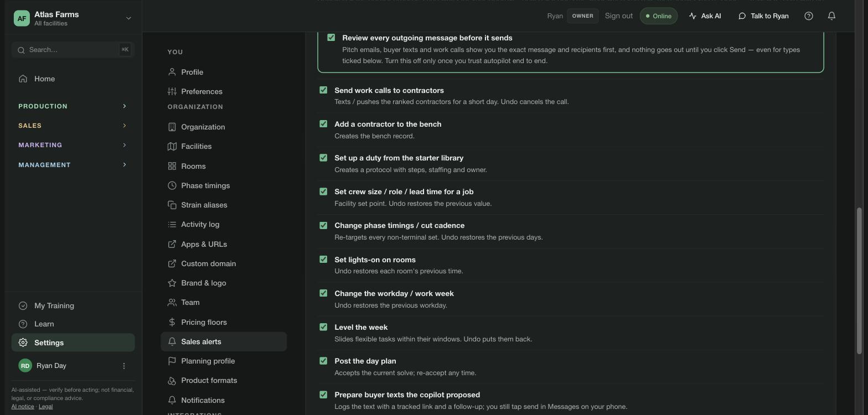Click the Rooms grid icon
This screenshot has height=415, width=868.
click(x=172, y=166)
